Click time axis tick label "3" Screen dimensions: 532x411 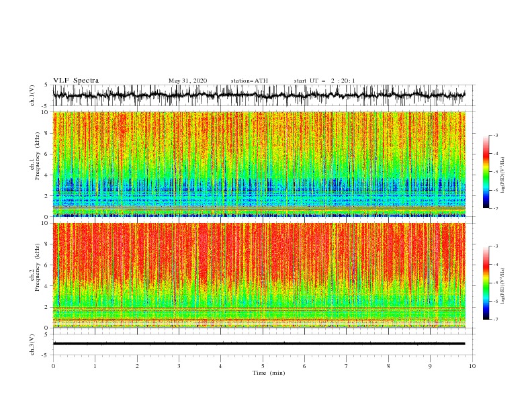[179, 366]
